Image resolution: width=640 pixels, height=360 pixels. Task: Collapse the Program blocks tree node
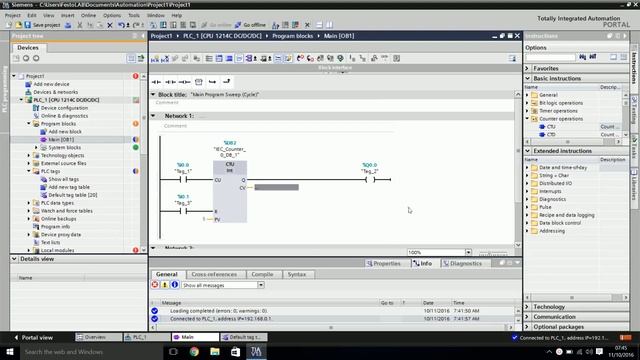[x=29, y=124]
